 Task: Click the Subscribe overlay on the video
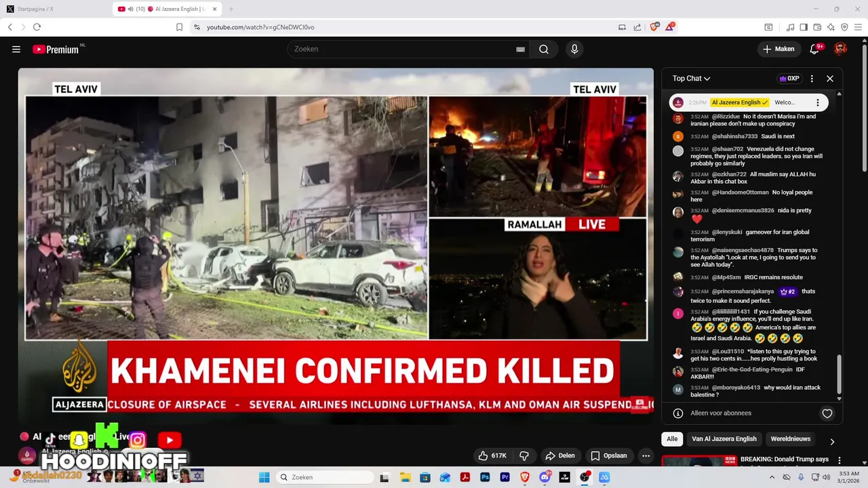[x=640, y=405]
